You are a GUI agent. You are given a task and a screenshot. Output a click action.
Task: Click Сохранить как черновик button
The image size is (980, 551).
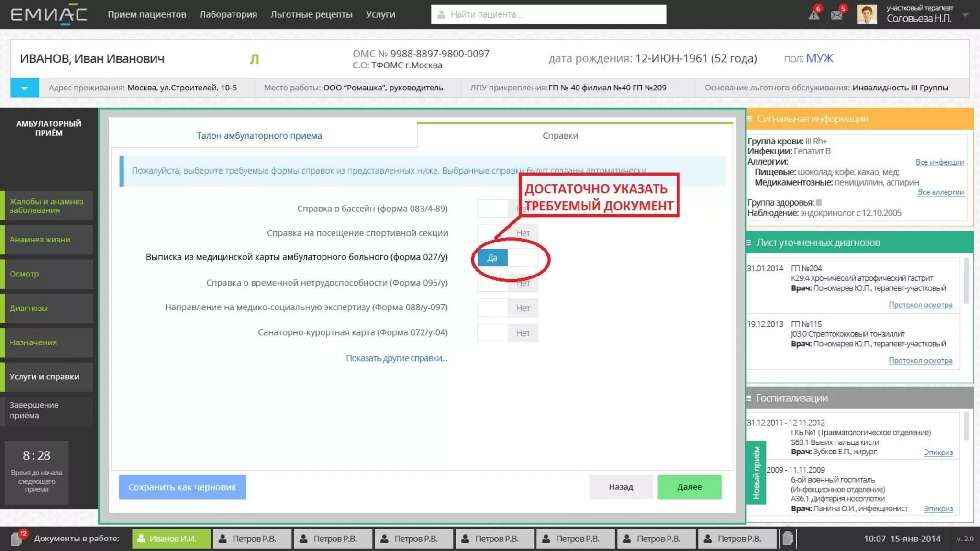[182, 487]
